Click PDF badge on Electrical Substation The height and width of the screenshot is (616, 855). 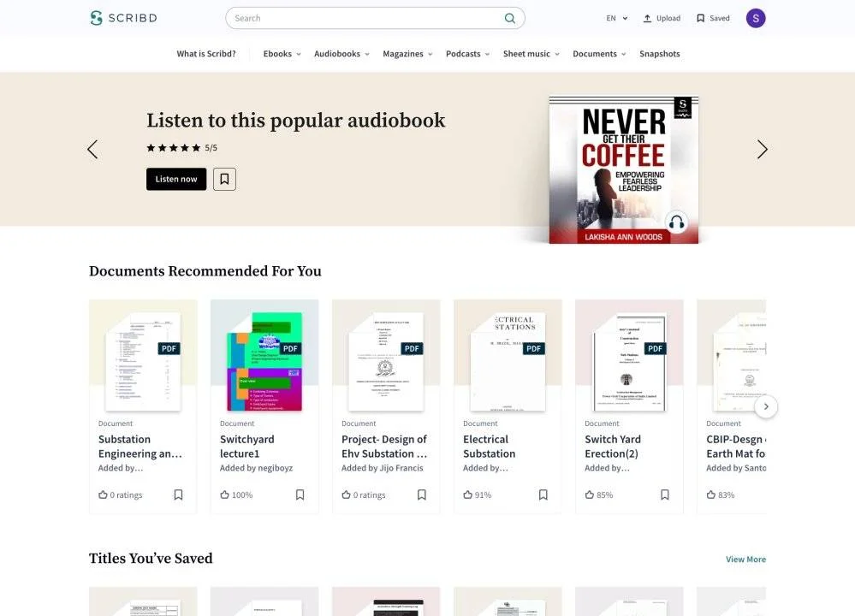click(533, 348)
